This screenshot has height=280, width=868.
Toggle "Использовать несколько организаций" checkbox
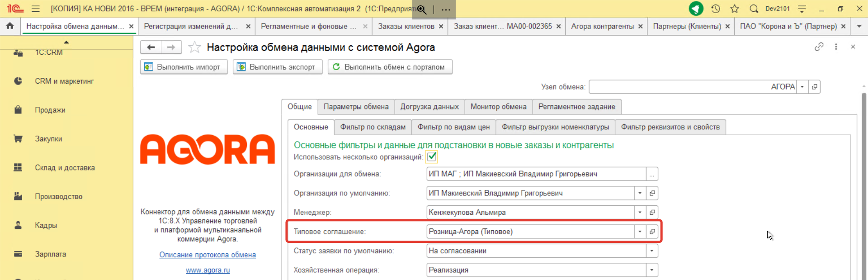tap(432, 157)
